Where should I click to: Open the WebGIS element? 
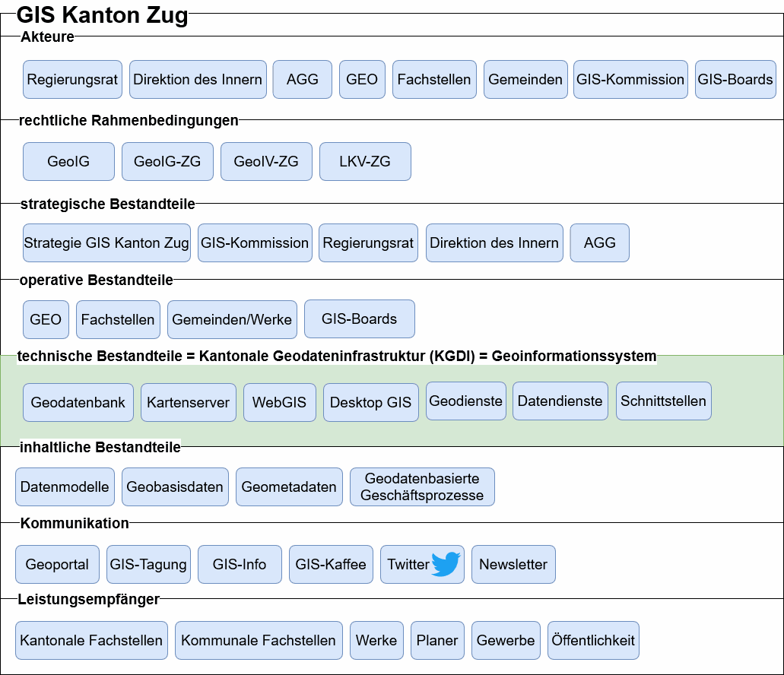(280, 403)
